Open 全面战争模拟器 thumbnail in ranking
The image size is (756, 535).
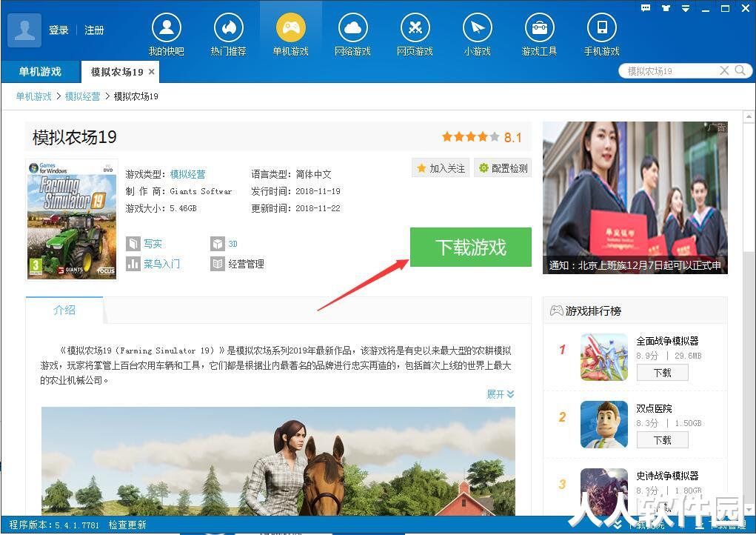point(604,357)
